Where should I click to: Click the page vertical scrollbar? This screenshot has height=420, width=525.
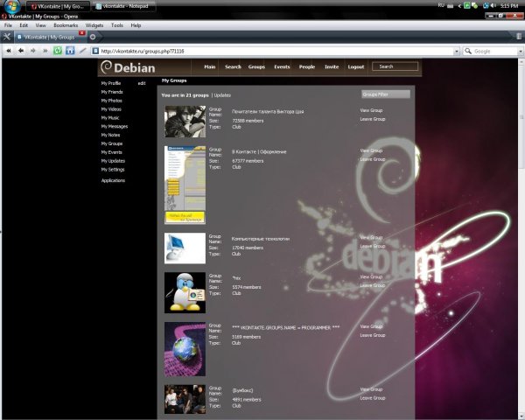(521, 239)
